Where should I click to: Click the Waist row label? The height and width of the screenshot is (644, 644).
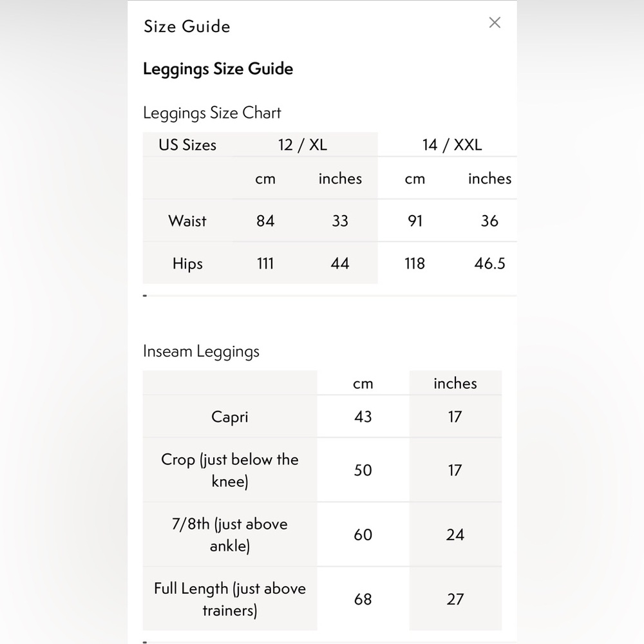(x=187, y=220)
